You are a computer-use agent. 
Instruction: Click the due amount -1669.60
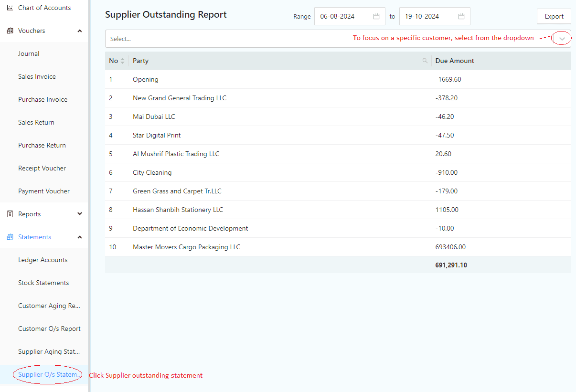pyautogui.click(x=448, y=79)
